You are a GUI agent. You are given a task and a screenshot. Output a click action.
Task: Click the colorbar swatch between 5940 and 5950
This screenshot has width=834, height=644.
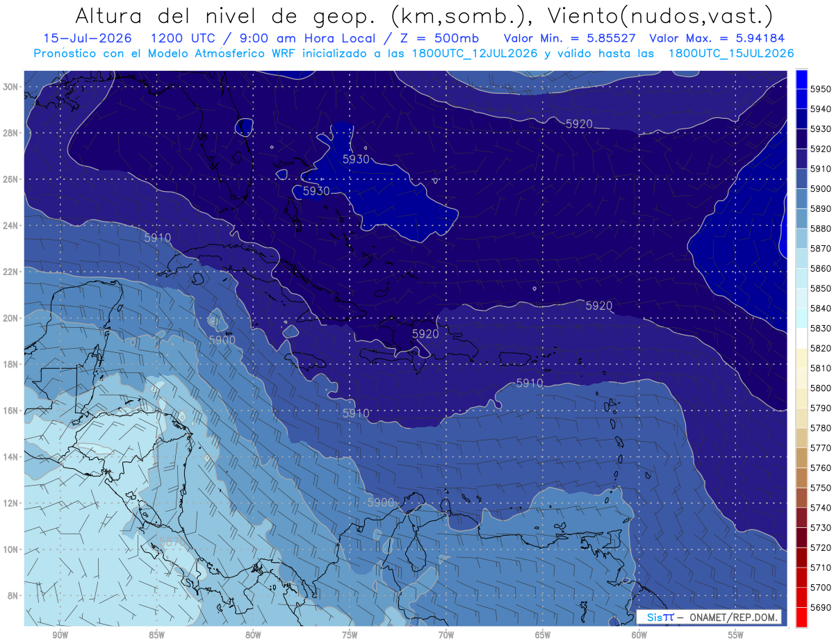coord(801,99)
